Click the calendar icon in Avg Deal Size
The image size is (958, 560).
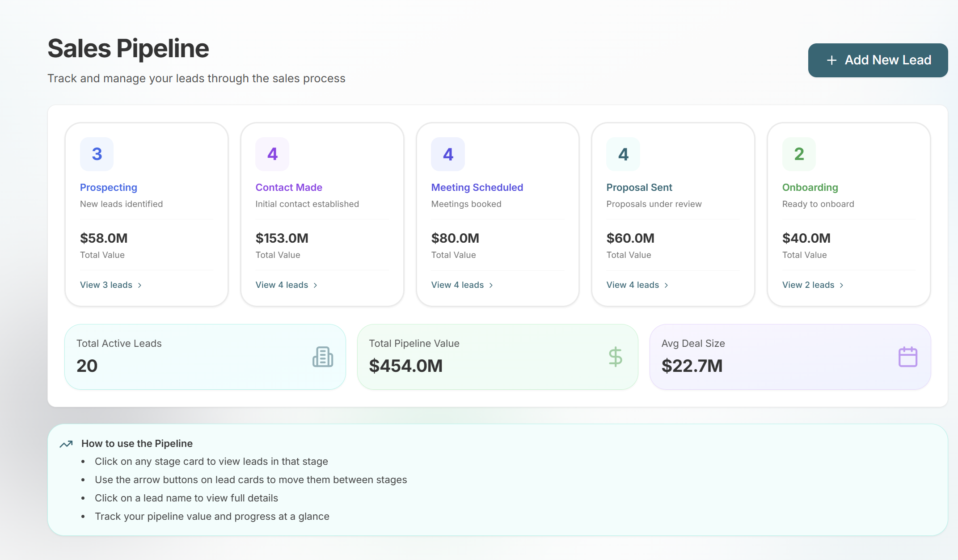point(907,357)
